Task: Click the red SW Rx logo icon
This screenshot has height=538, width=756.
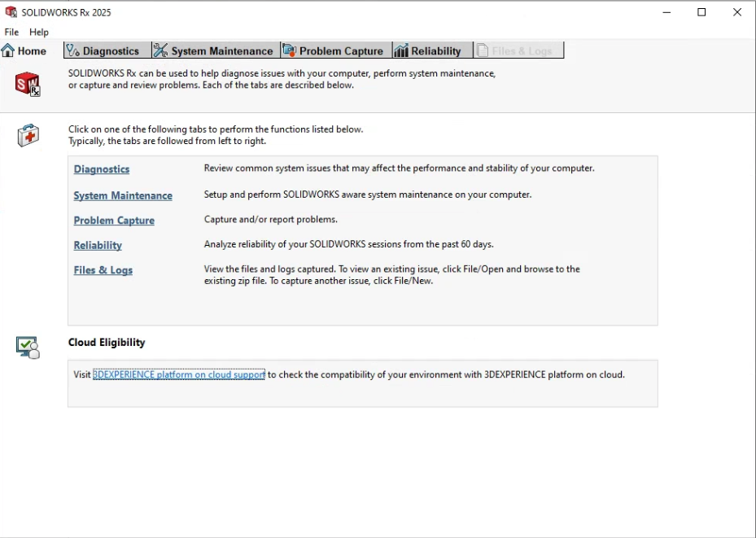Action: click(x=28, y=84)
